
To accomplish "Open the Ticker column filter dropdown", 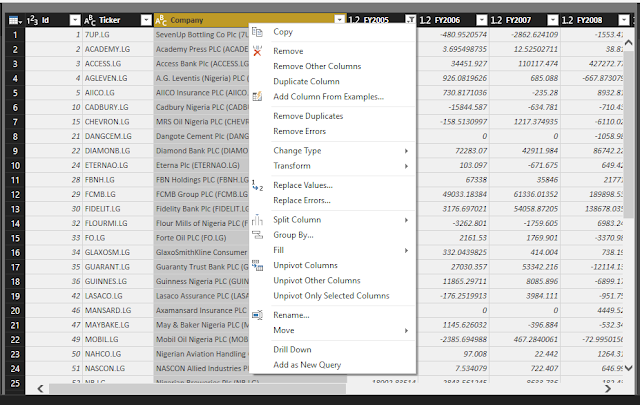I will click(x=146, y=20).
